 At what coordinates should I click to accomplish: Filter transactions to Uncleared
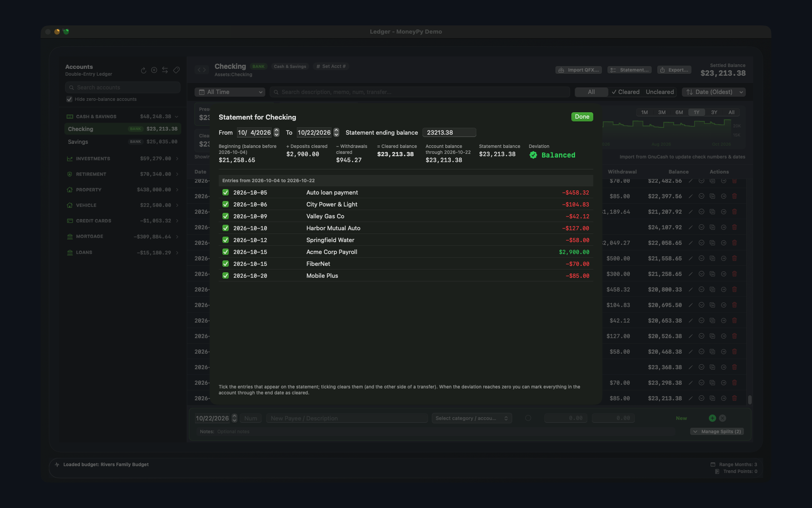[660, 92]
